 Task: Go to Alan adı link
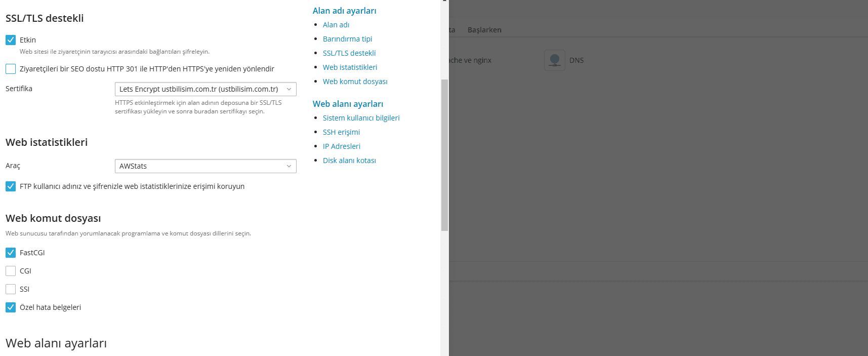click(x=336, y=25)
